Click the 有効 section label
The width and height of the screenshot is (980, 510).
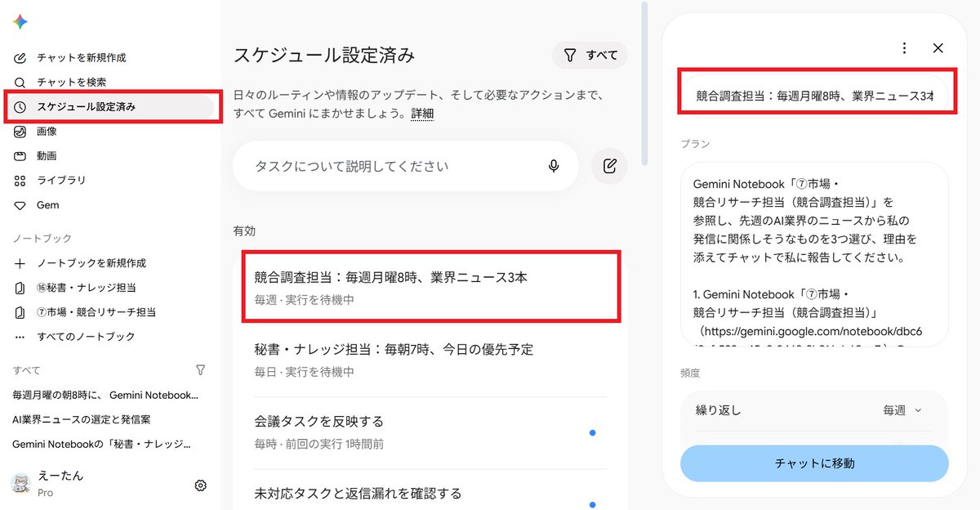pyautogui.click(x=244, y=231)
